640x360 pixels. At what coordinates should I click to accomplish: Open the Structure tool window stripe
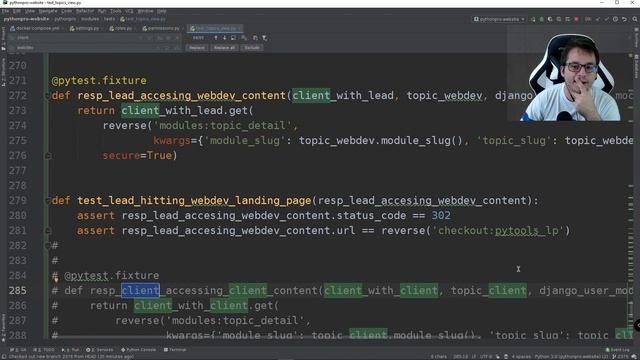click(3, 71)
